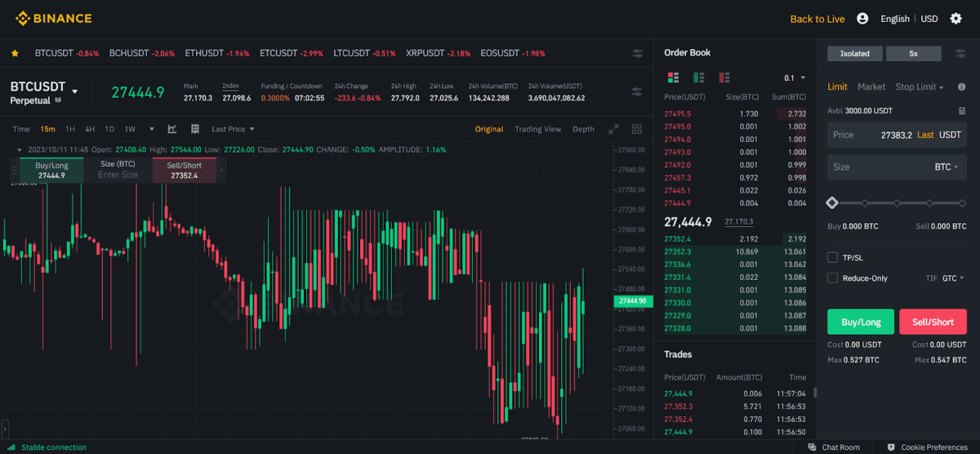Select the Original chart tab

click(489, 129)
